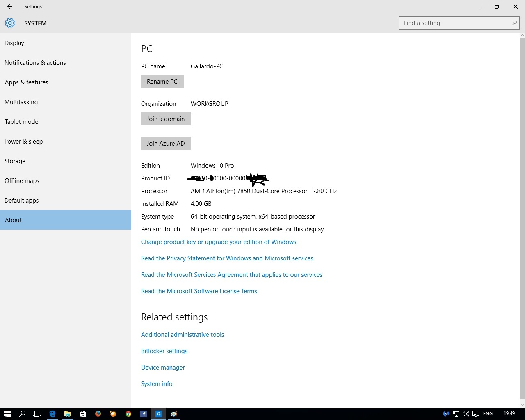Click the vertical scrollbar of the About page
The height and width of the screenshot is (420, 525).
click(522, 217)
